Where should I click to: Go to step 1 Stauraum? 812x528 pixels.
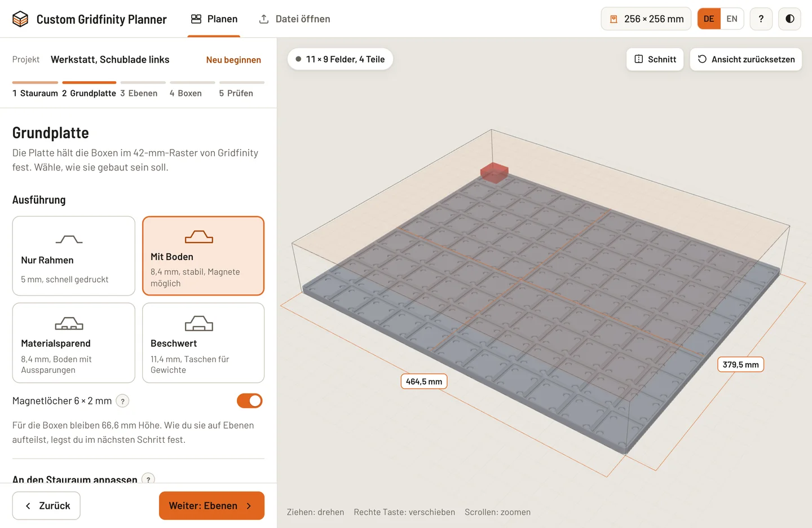pos(35,90)
